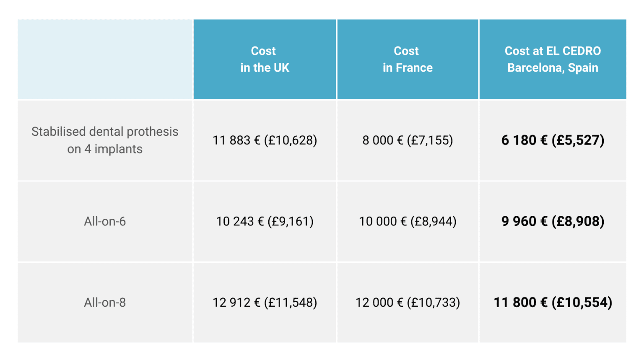Select the bold 6 180 € (£5,527) price
Image resolution: width=644 pixels, height=362 pixels.
[x=553, y=140]
